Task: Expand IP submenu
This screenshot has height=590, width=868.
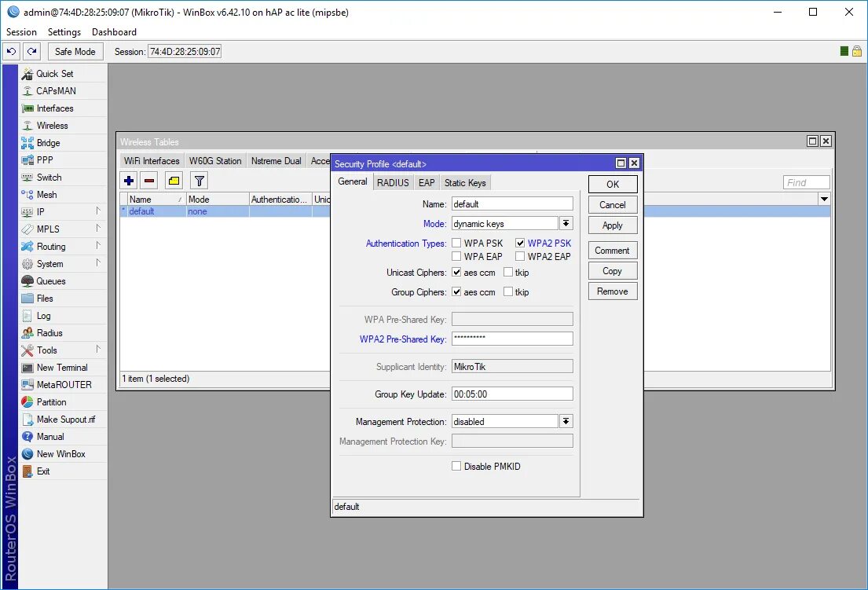Action: [x=98, y=211]
